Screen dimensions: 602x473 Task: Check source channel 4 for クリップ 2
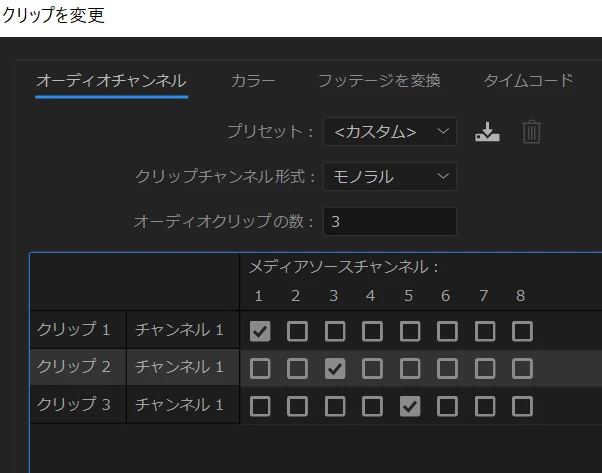coord(372,369)
